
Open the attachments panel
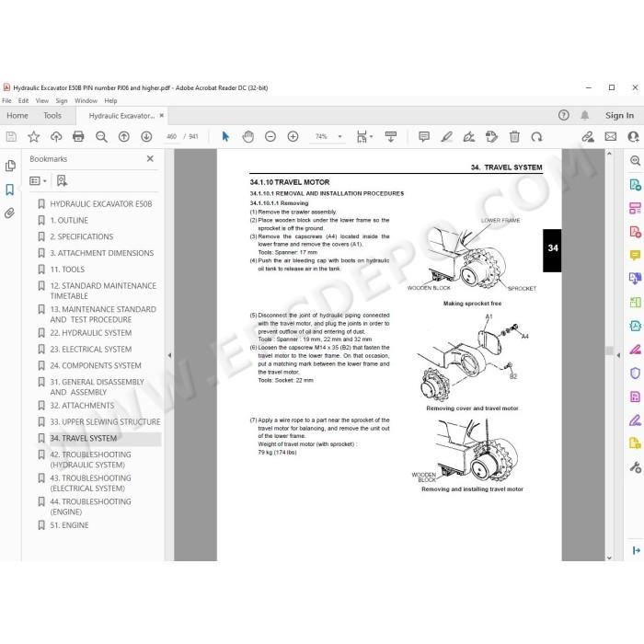10,213
